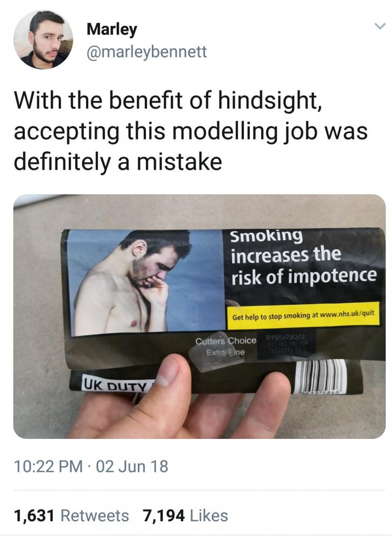Click the yellow nhs.uk/quit banner in photo
The image size is (392, 539).
point(303,314)
